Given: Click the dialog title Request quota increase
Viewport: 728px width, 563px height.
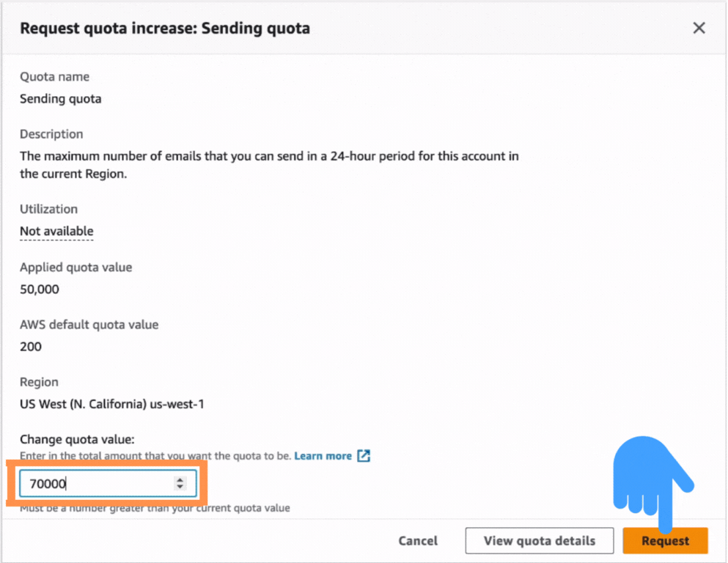Looking at the screenshot, I should 165,28.
